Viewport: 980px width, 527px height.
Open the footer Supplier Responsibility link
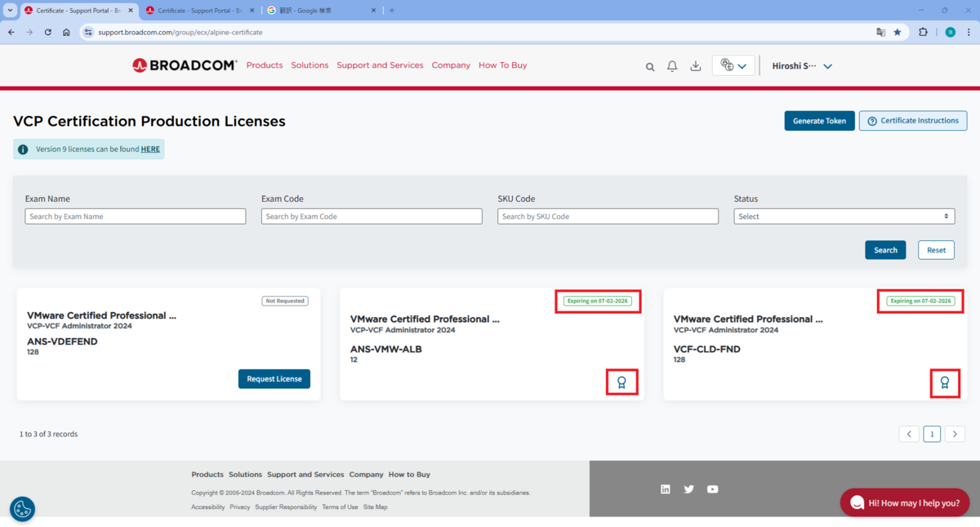[x=286, y=507]
